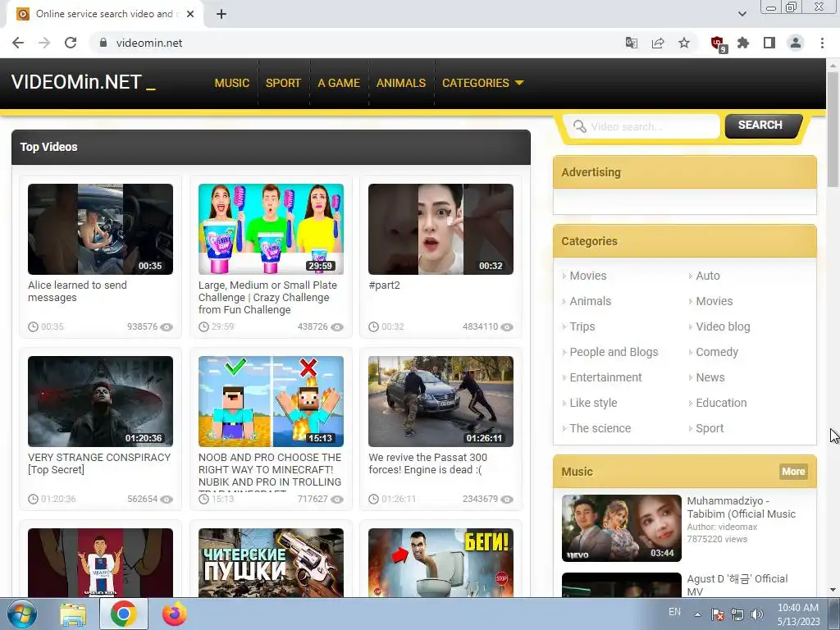Click the title Alice learned to send messages
This screenshot has width=840, height=630.
coord(77,291)
